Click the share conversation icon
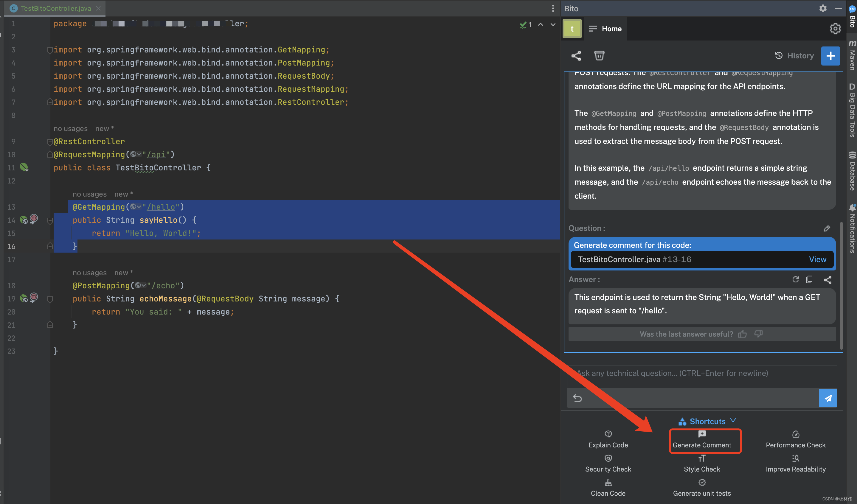 (576, 56)
